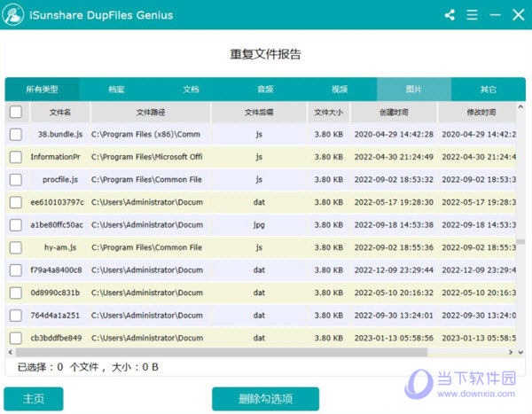Open the 文档 tab

click(191, 90)
